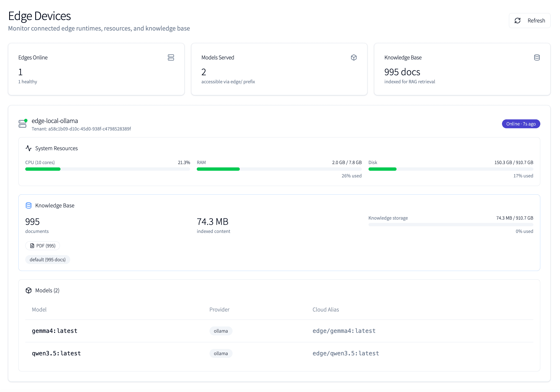Click the CPU usage progress bar

click(x=108, y=169)
